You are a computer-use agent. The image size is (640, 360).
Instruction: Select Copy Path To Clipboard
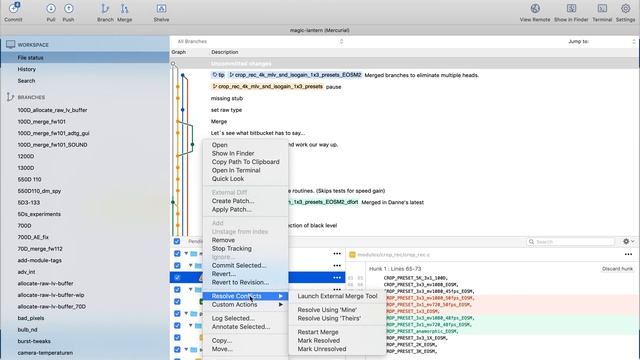point(245,162)
